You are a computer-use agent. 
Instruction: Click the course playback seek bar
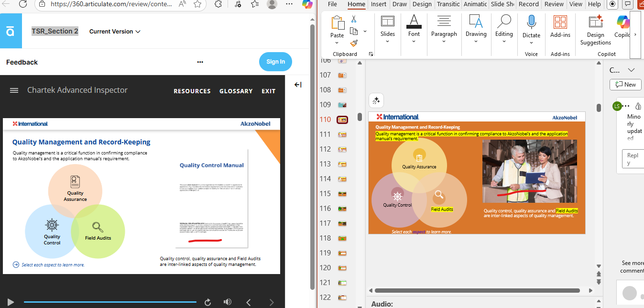coord(110,302)
